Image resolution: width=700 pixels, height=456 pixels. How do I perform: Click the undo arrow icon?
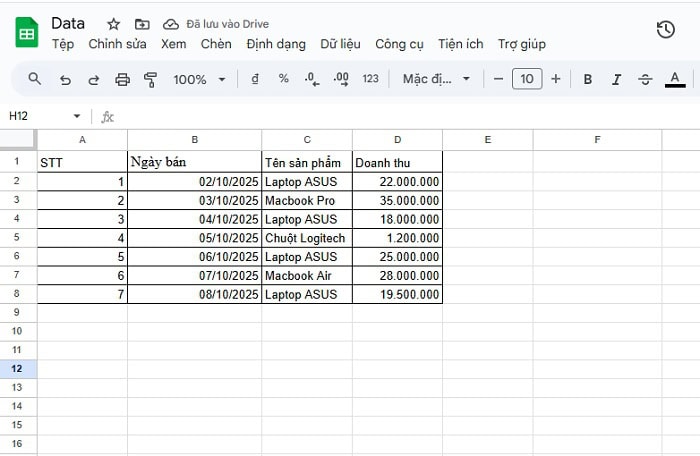point(65,79)
